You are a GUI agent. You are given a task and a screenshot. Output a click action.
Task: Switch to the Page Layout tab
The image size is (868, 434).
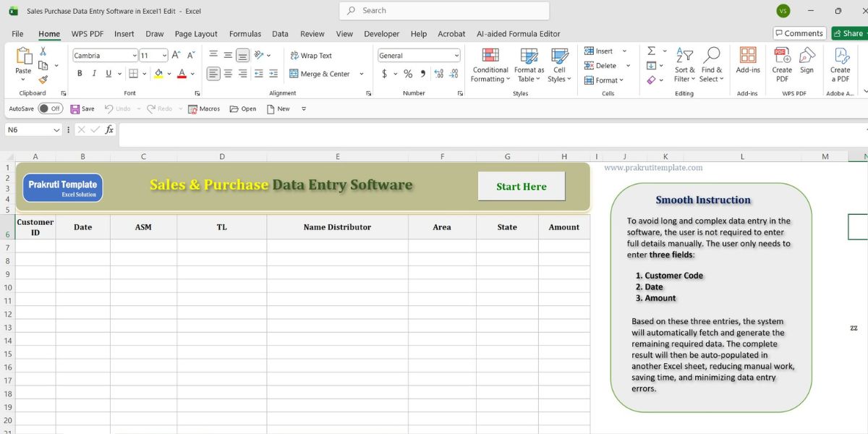(x=196, y=34)
